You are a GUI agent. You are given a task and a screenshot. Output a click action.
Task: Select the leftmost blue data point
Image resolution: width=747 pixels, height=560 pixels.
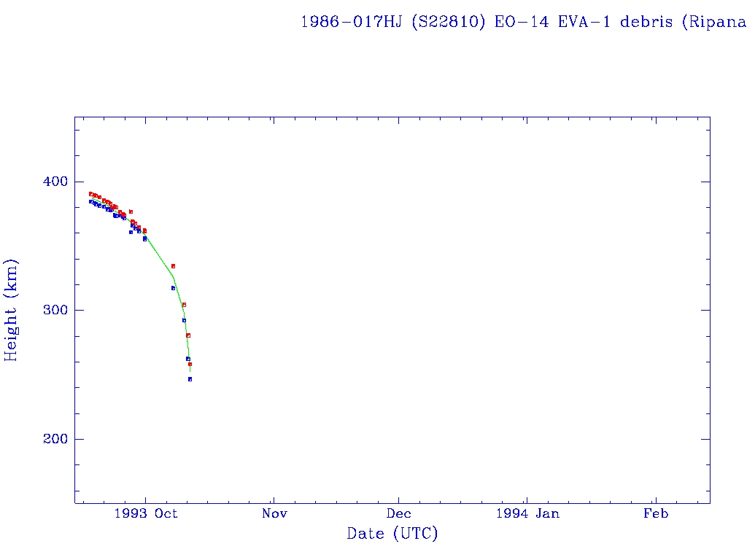click(90, 201)
